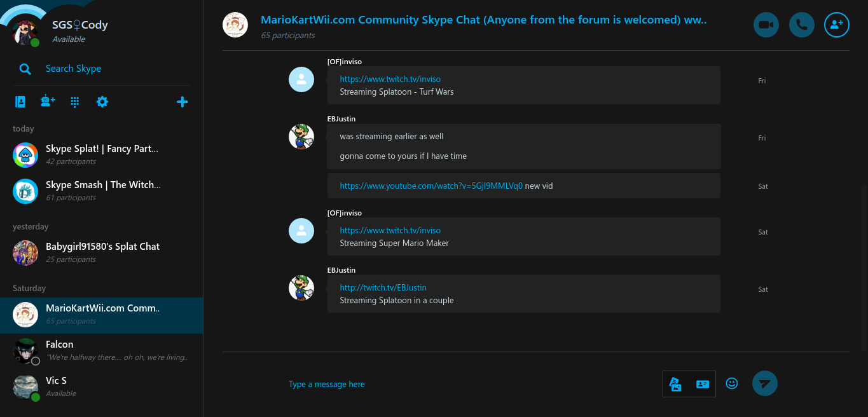Click the Type a message here field
The height and width of the screenshot is (417, 868).
(326, 383)
